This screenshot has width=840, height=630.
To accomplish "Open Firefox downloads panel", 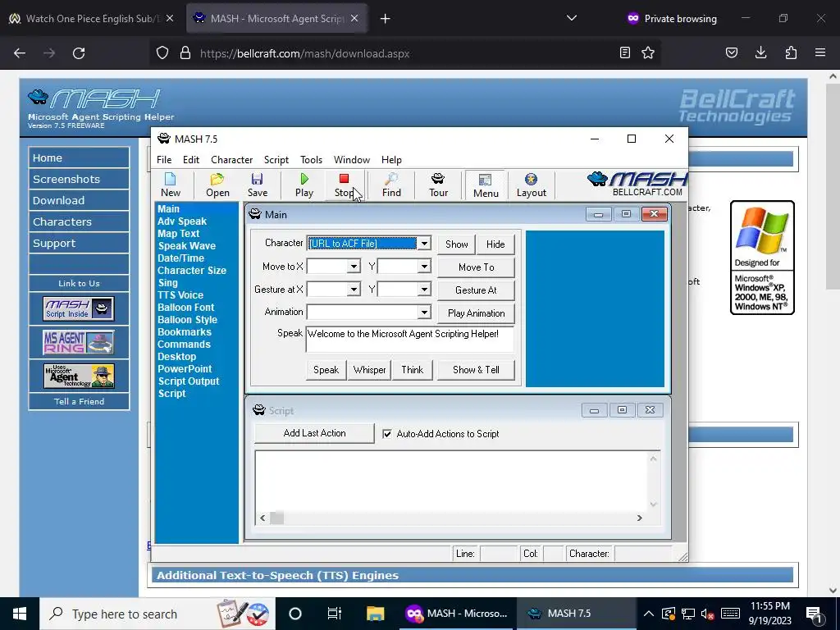I will coord(760,53).
